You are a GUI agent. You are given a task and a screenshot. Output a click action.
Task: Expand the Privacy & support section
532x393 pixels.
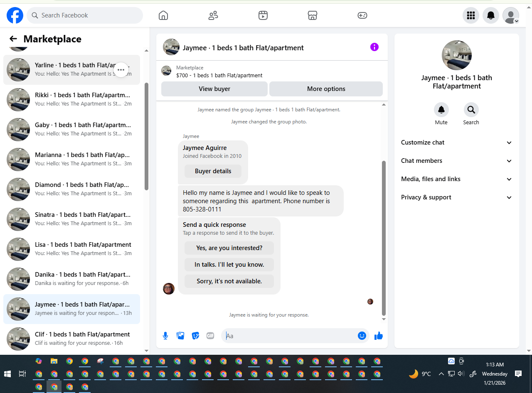tap(457, 197)
